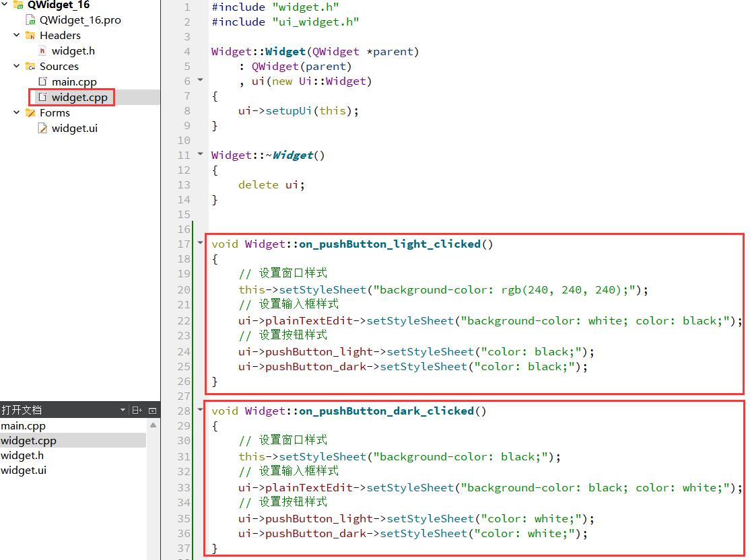
Task: Select widget.cpp under Sources
Action: click(x=79, y=98)
